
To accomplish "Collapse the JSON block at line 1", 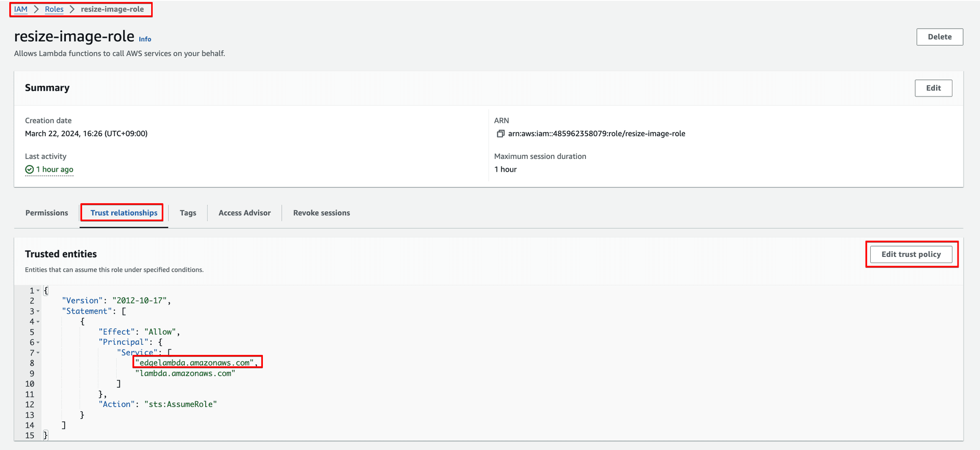I will (x=38, y=291).
